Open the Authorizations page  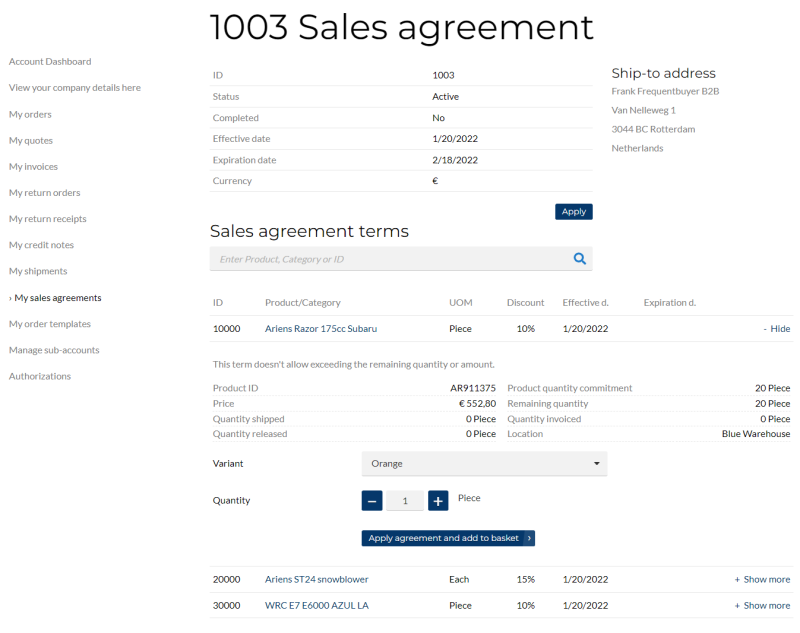(x=40, y=377)
